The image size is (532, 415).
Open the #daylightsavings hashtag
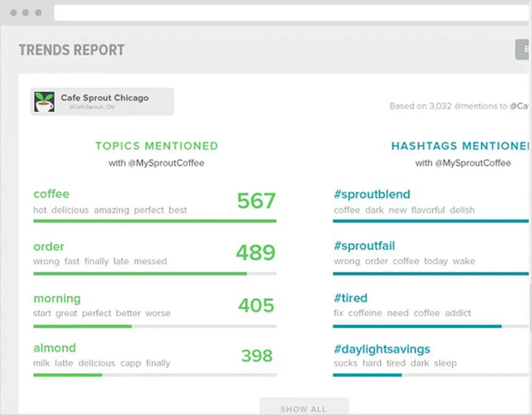coord(382,349)
